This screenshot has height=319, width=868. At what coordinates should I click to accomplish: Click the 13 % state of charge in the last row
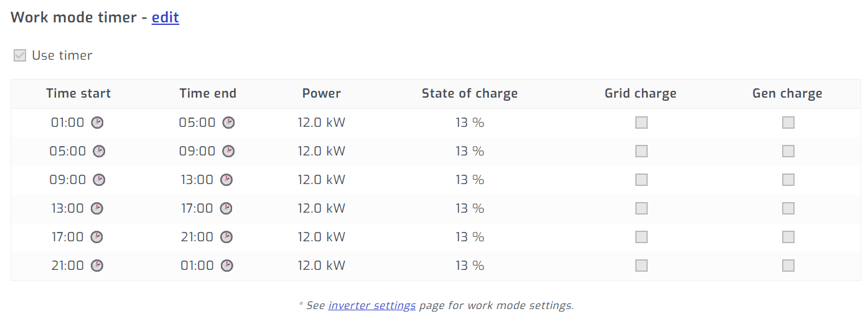coord(470,266)
